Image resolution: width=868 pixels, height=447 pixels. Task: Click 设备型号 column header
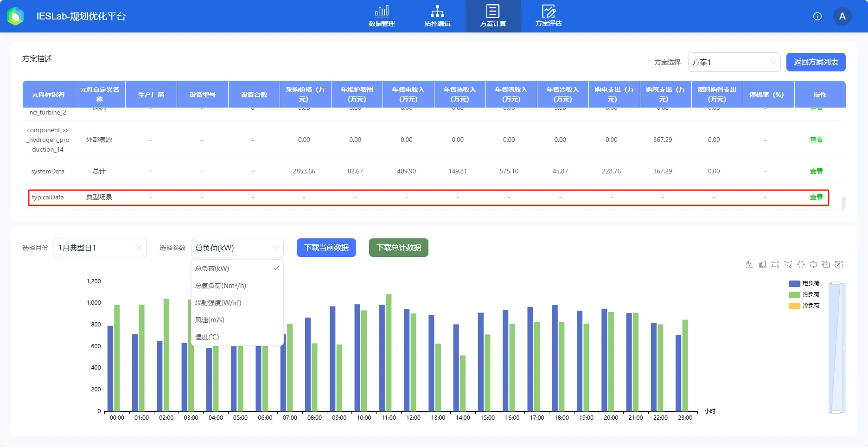click(203, 95)
